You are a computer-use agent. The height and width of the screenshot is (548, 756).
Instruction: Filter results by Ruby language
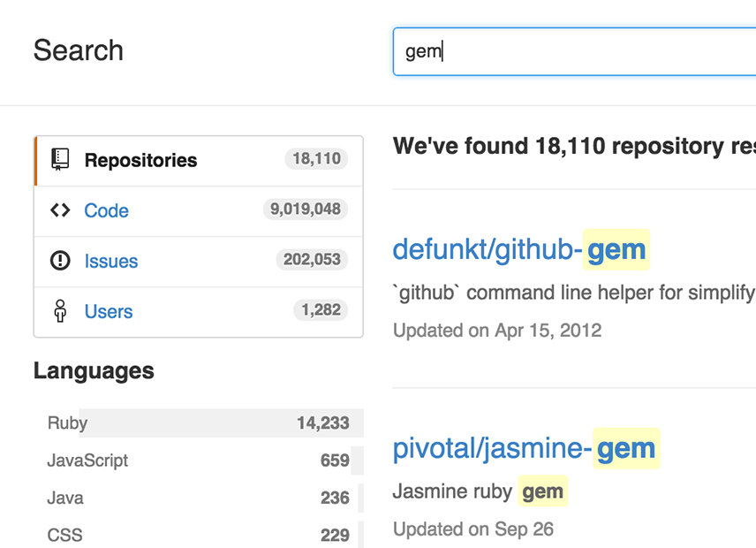click(x=198, y=423)
